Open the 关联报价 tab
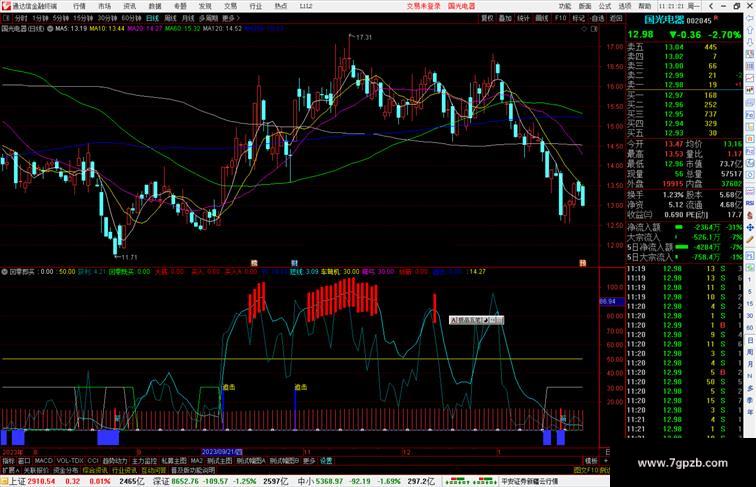Viewport: 756px width, 487px height. (x=36, y=470)
